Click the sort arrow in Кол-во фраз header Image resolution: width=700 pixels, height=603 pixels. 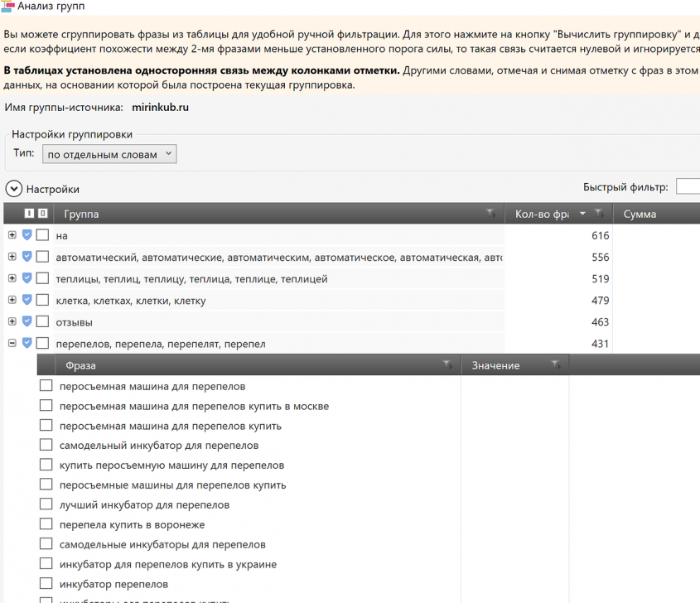(x=582, y=214)
